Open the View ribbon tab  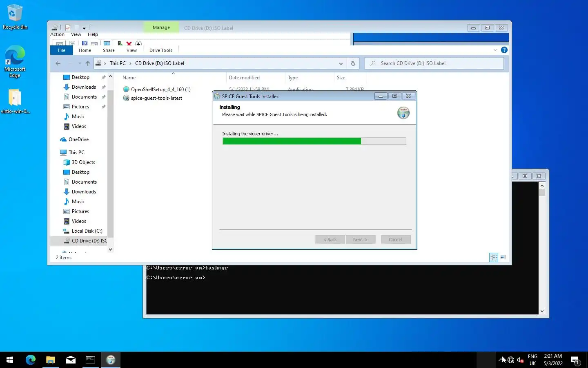click(131, 50)
